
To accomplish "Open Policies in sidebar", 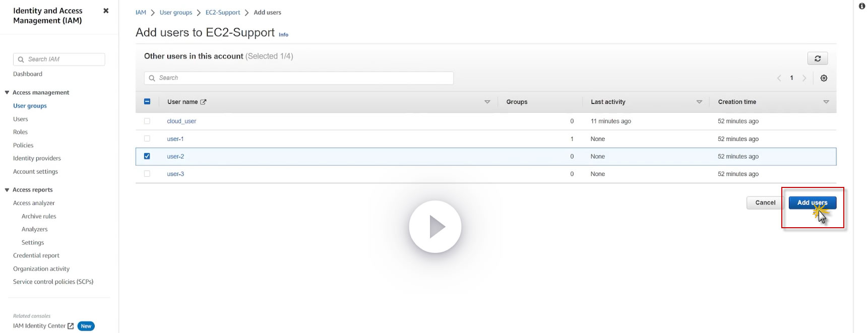I will (23, 145).
